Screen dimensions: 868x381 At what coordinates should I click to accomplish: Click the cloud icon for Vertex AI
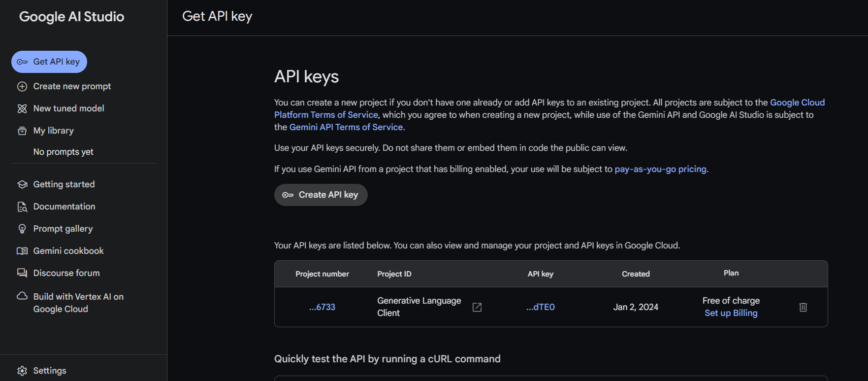(22, 296)
